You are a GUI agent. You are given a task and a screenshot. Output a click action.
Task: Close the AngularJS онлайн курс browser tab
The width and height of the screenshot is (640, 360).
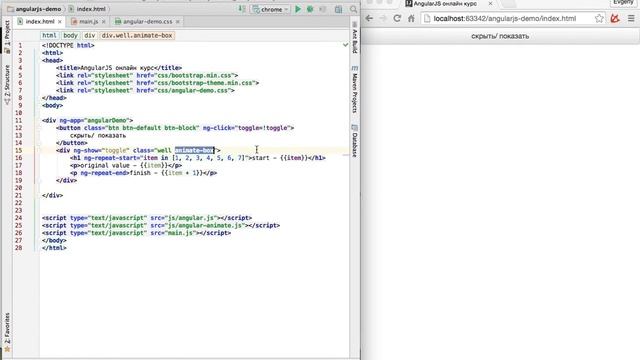pos(490,3)
